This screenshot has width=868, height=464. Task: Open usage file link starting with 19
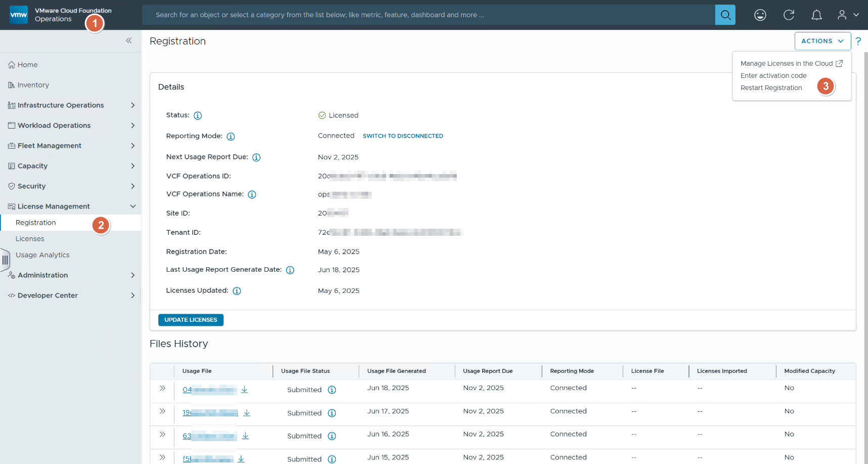[210, 413]
